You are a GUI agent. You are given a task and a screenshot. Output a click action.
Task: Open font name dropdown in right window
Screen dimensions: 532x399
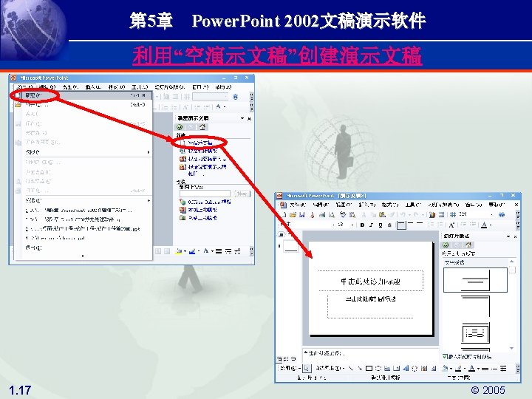(x=333, y=225)
